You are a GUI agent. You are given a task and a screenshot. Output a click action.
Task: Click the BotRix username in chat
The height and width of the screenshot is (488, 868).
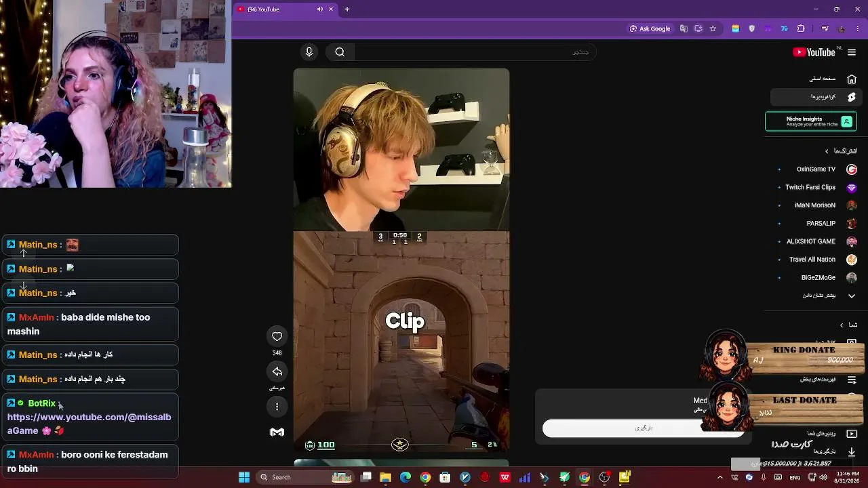pos(42,403)
